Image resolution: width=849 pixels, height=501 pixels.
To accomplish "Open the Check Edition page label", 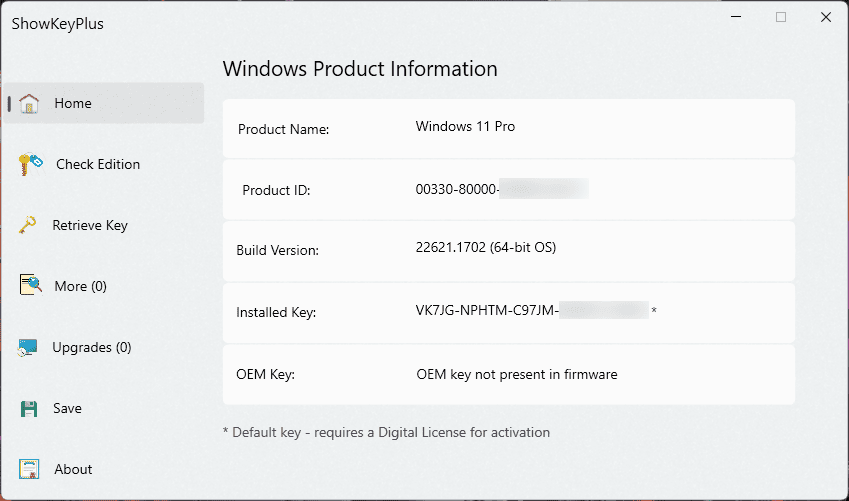I will (x=98, y=164).
